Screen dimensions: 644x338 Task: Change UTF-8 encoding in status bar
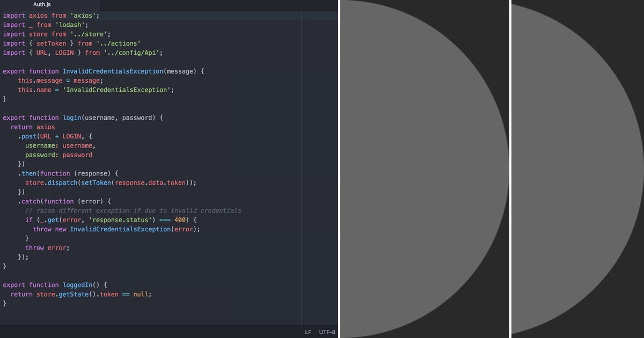(x=327, y=332)
